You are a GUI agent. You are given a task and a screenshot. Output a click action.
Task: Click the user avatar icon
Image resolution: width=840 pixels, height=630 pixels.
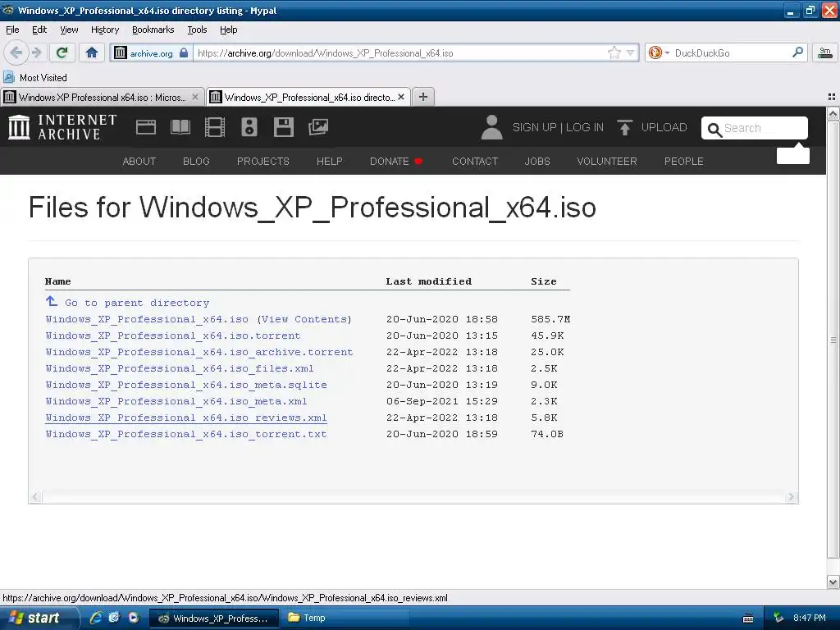click(491, 127)
